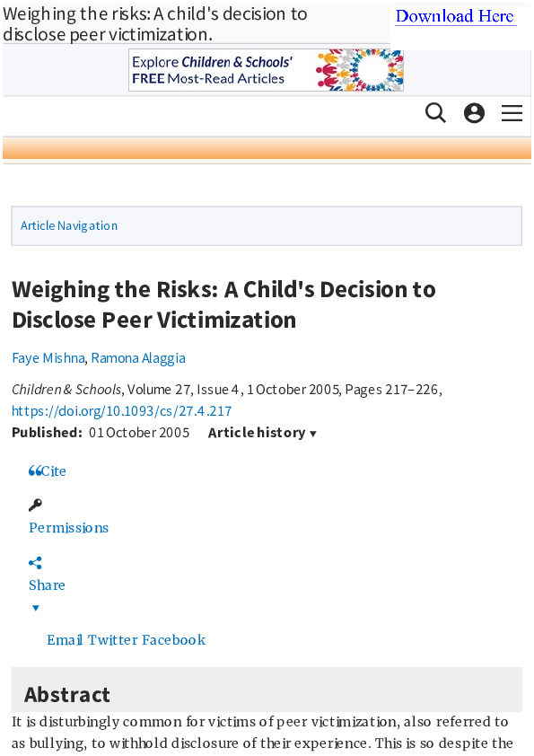534x756 pixels.
Task: Open the Cite dialog
Action: (53, 470)
